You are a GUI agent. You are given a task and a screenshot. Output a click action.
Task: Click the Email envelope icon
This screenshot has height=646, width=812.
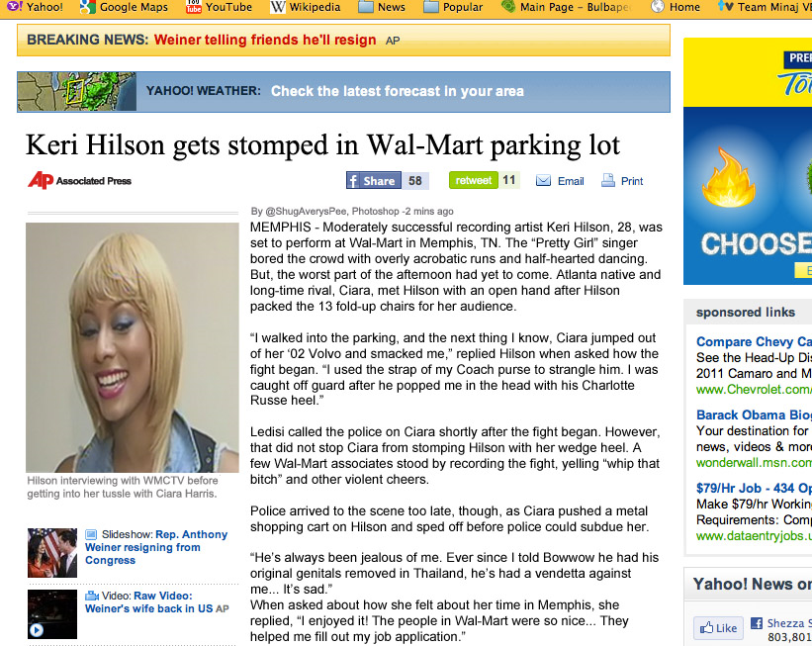click(543, 181)
